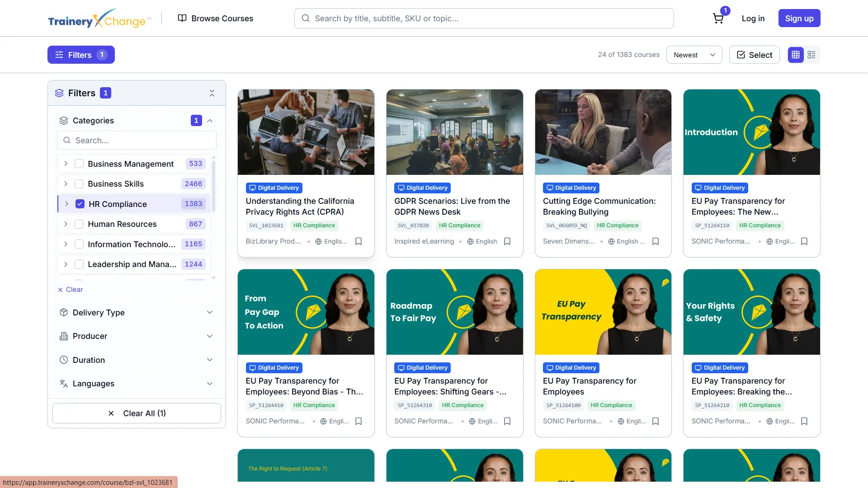Check the Business Skills category
868x488 pixels.
[x=79, y=184]
